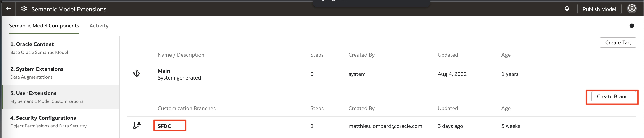Screen dimensions: 644x138
Task: Switch to the Activity tab
Action: (99, 26)
